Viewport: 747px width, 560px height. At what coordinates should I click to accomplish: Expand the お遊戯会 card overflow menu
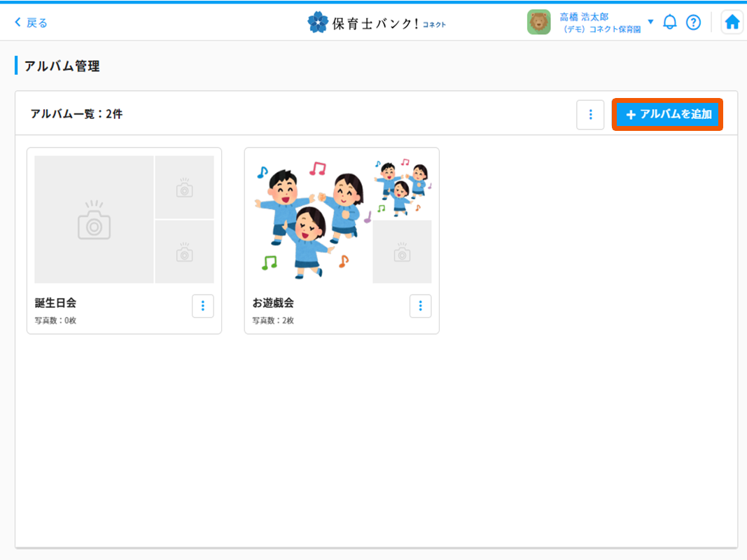coord(420,306)
